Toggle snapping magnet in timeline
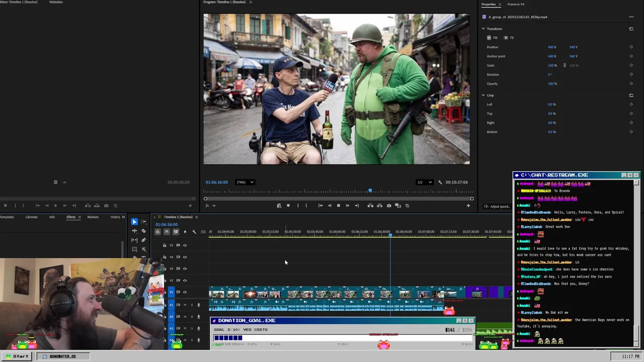This screenshot has width=644, height=362. point(167,232)
